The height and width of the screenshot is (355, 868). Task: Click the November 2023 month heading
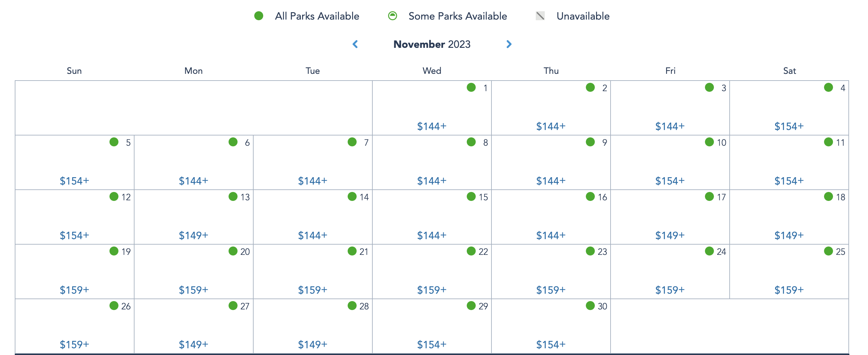click(432, 44)
